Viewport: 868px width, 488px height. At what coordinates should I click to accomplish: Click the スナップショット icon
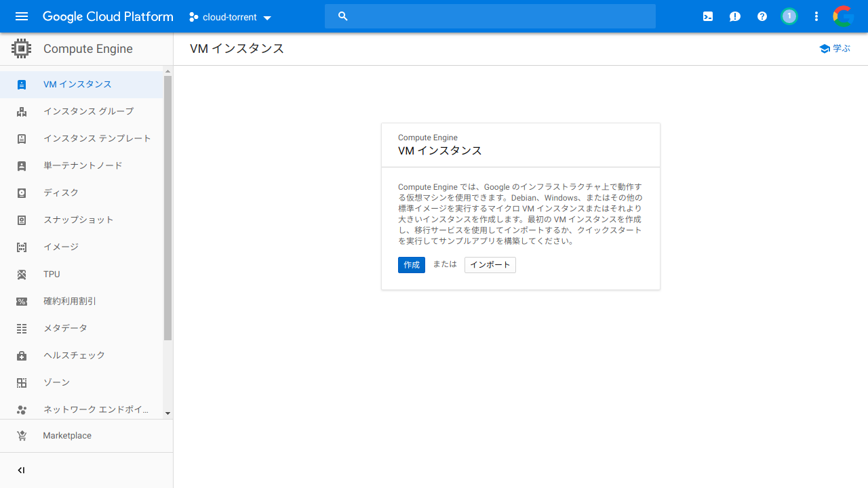pos(22,220)
